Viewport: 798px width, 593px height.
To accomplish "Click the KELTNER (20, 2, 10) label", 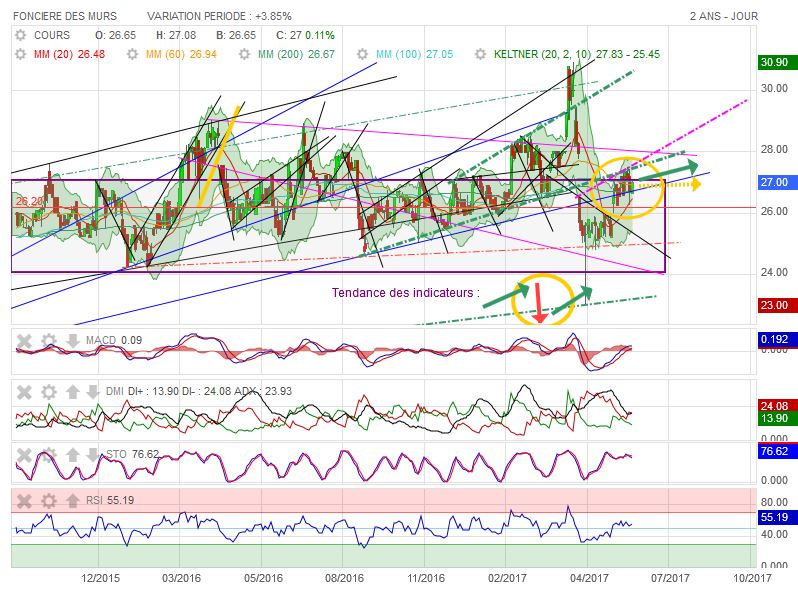I will tap(577, 54).
